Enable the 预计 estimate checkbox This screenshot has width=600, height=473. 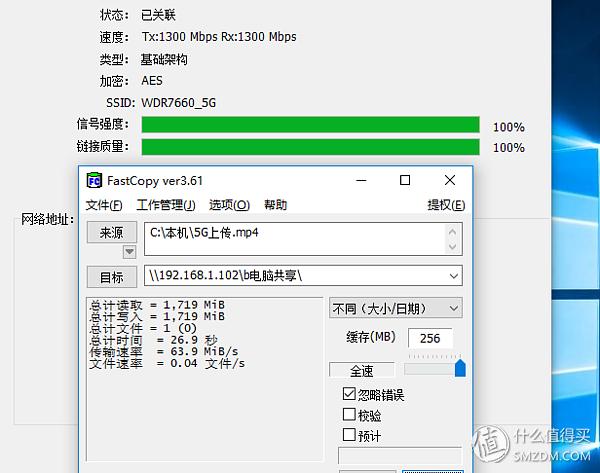[x=349, y=435]
